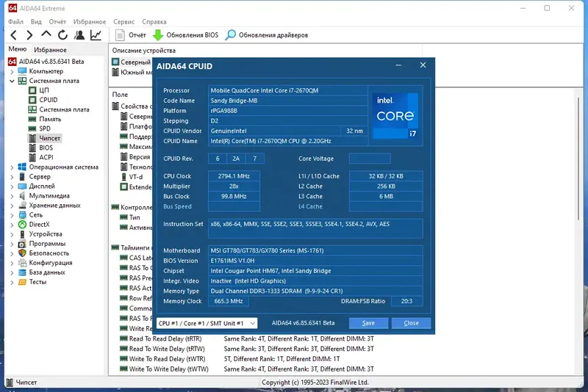Expand the Дисплей tree node
The image size is (588, 392).
point(12,186)
